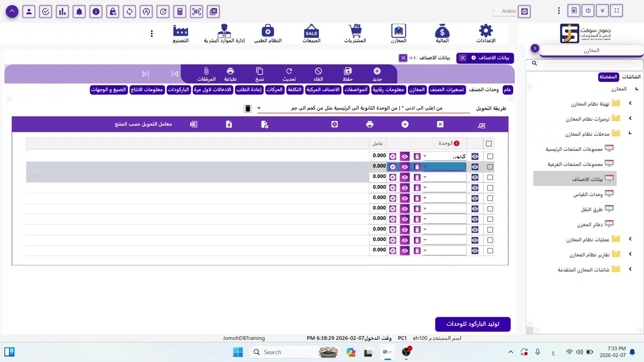
Task: Open دفاتر المخزن in sidebar tree
Action: [x=590, y=224]
